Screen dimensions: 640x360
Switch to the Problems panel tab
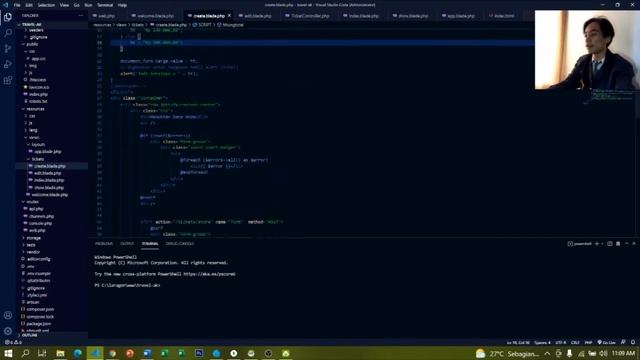(104, 244)
